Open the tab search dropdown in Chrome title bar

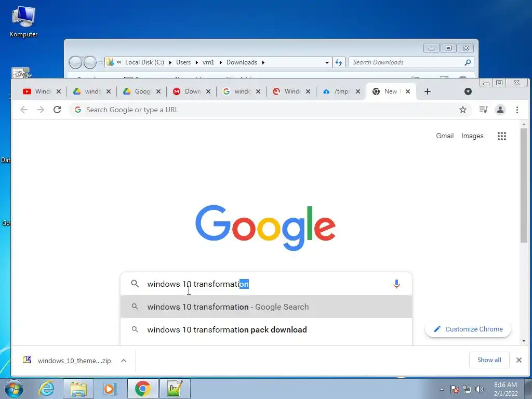click(468, 91)
